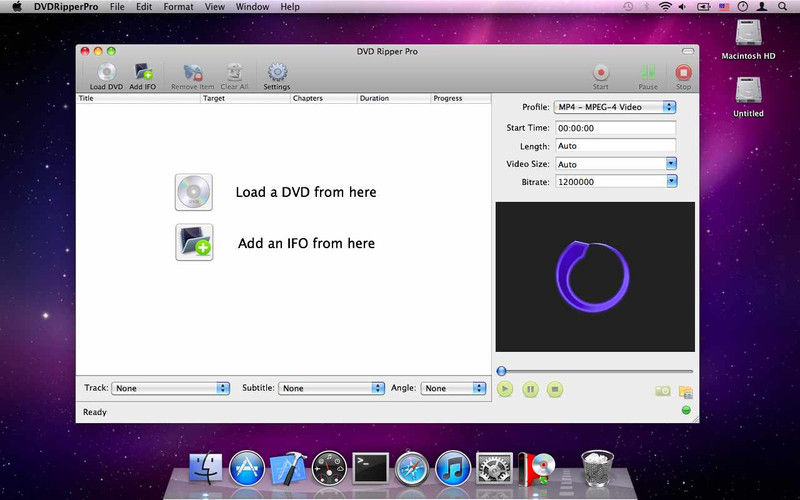Open the Trash in the dock
The height and width of the screenshot is (500, 800).
tap(597, 468)
